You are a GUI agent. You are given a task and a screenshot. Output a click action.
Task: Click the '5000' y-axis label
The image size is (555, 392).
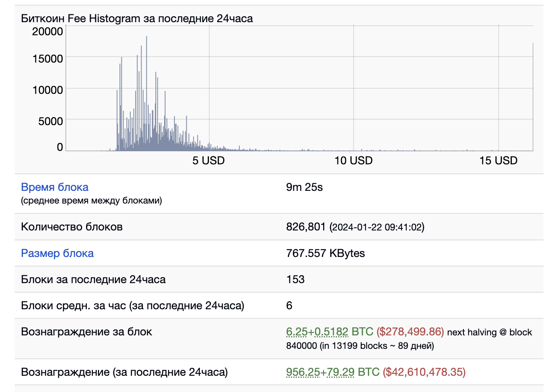coord(50,122)
